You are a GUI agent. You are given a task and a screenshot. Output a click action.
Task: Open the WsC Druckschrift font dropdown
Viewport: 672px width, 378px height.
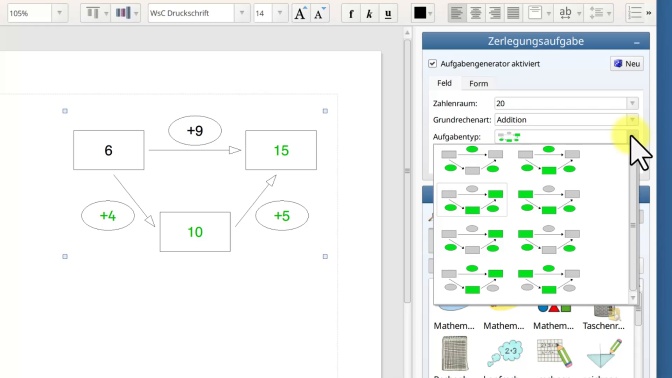point(242,13)
